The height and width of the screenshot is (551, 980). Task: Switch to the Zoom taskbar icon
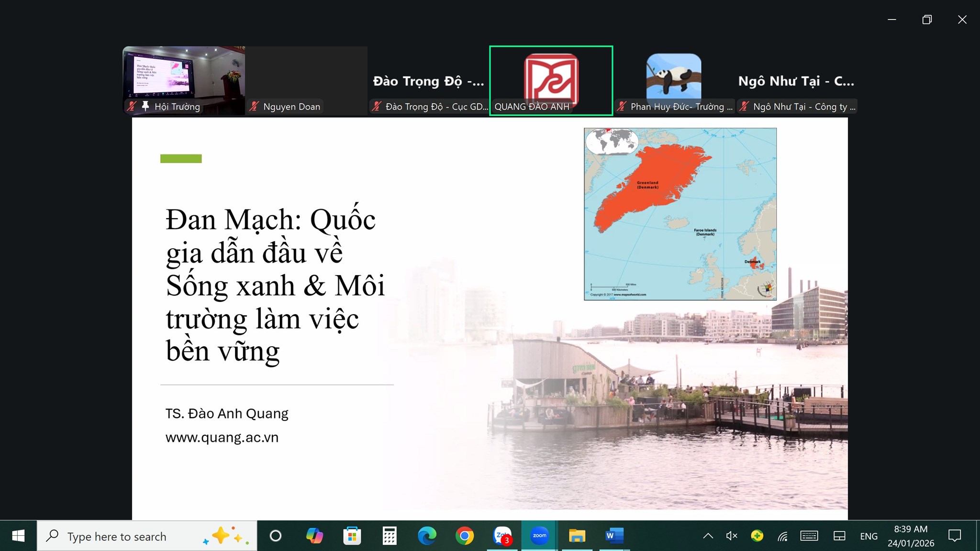click(x=539, y=536)
